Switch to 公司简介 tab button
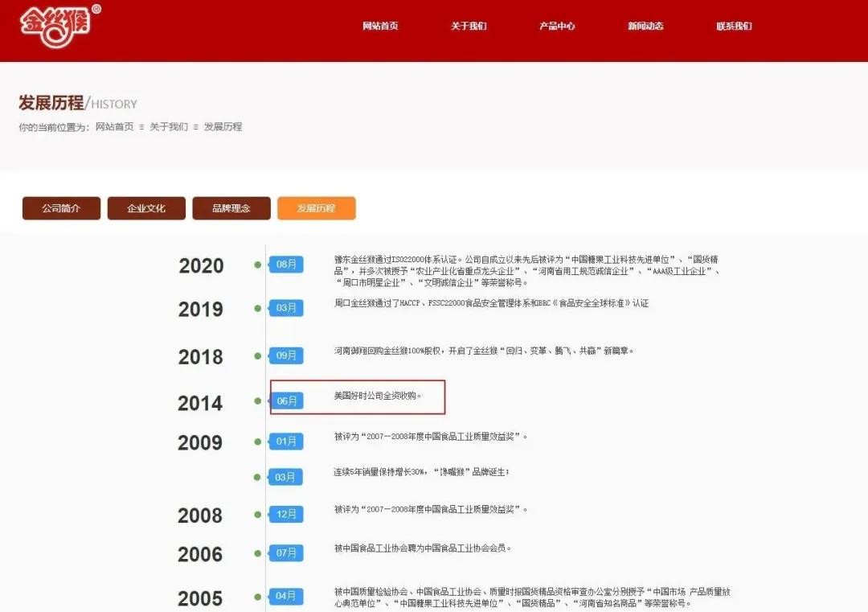Image resolution: width=868 pixels, height=612 pixels. (61, 208)
